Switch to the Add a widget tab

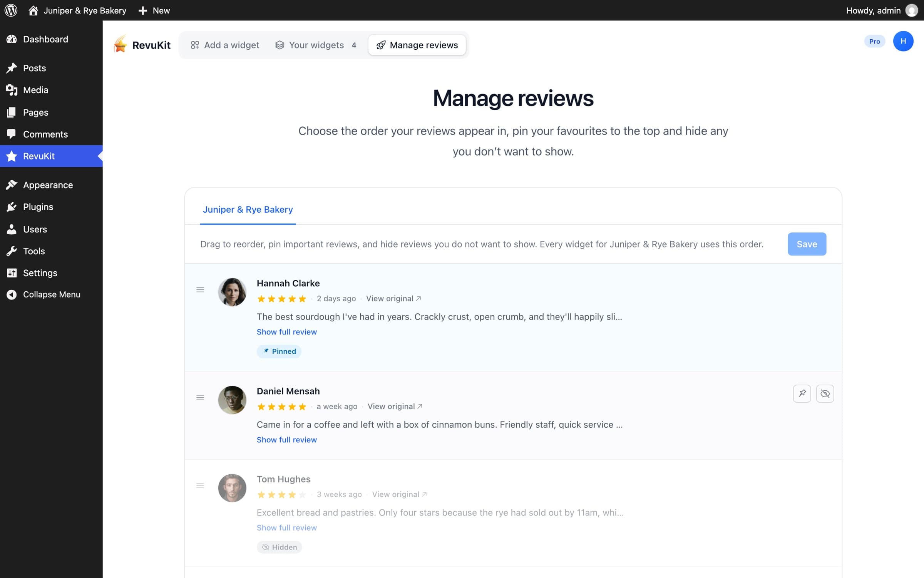pyautogui.click(x=225, y=45)
